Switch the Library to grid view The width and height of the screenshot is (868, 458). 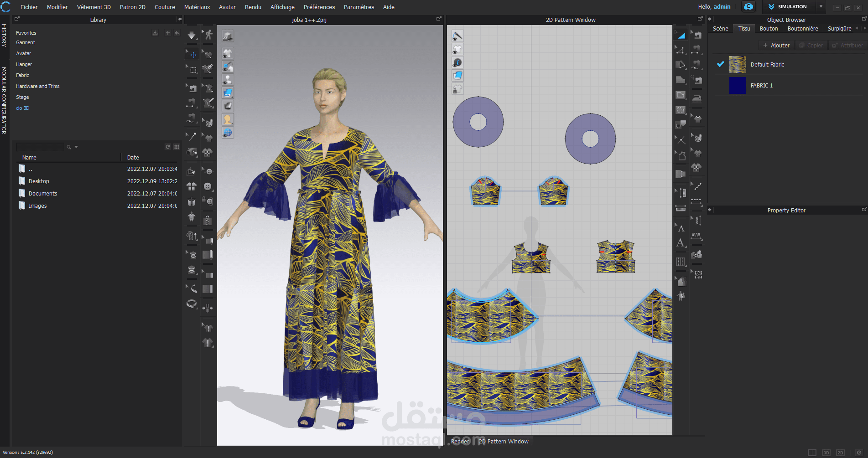point(177,147)
